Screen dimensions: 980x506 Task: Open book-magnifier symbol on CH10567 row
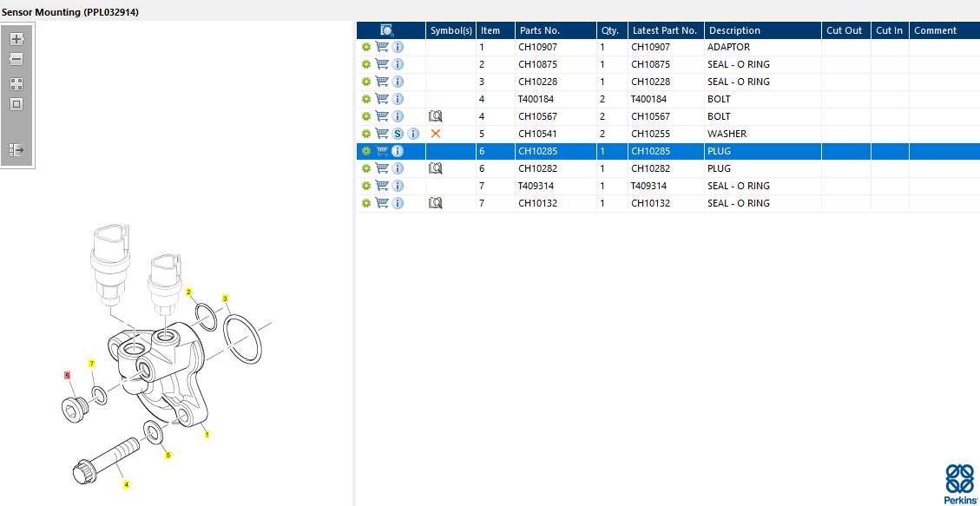click(436, 116)
